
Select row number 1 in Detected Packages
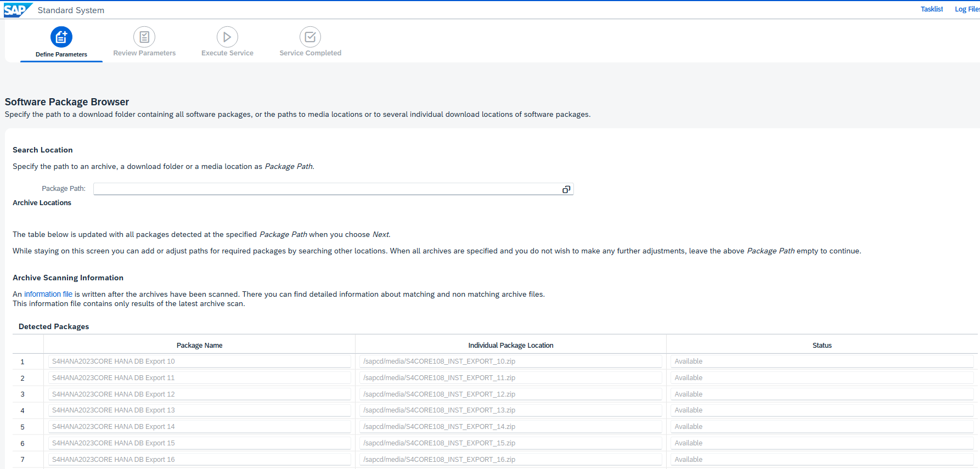click(x=22, y=362)
